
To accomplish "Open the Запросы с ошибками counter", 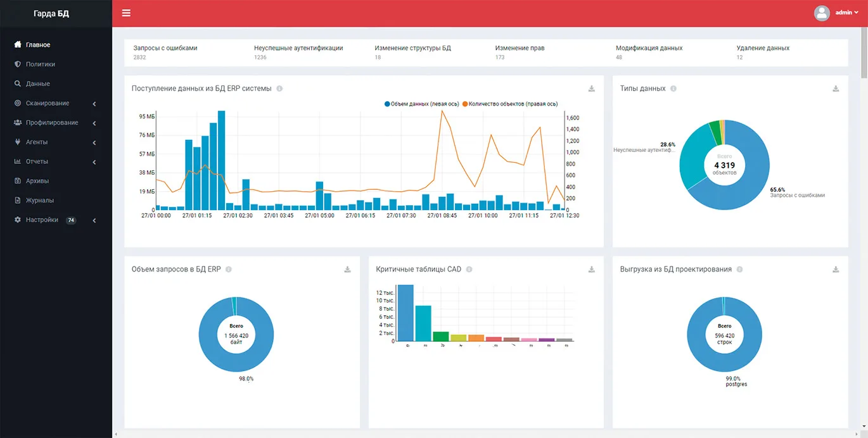I will coord(165,53).
